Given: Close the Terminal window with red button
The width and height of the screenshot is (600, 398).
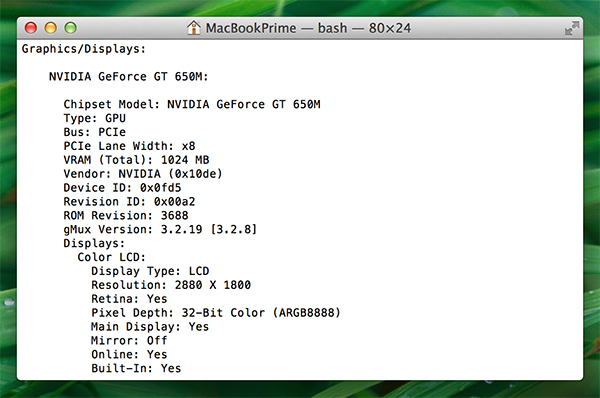Looking at the screenshot, I should click(31, 28).
